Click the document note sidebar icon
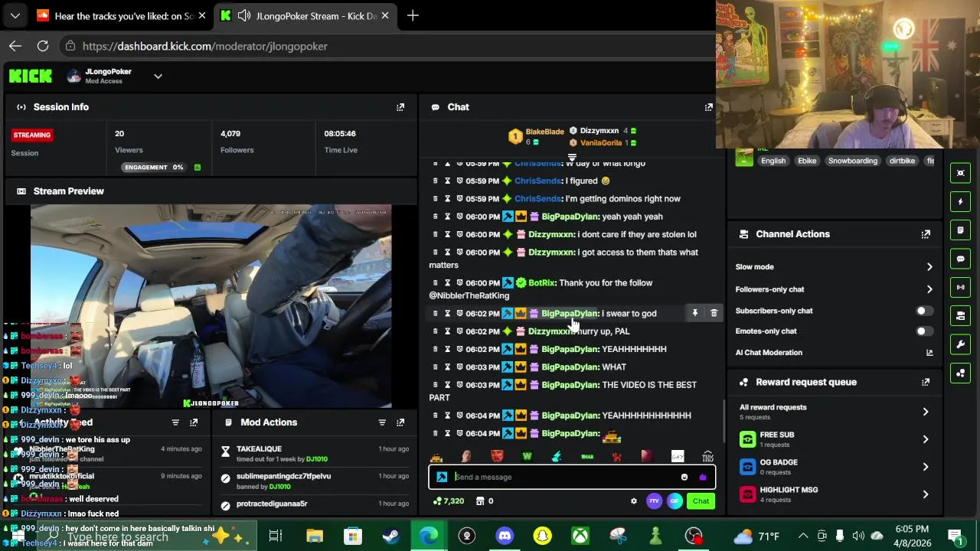Screen dimensions: 980x551 961,230
